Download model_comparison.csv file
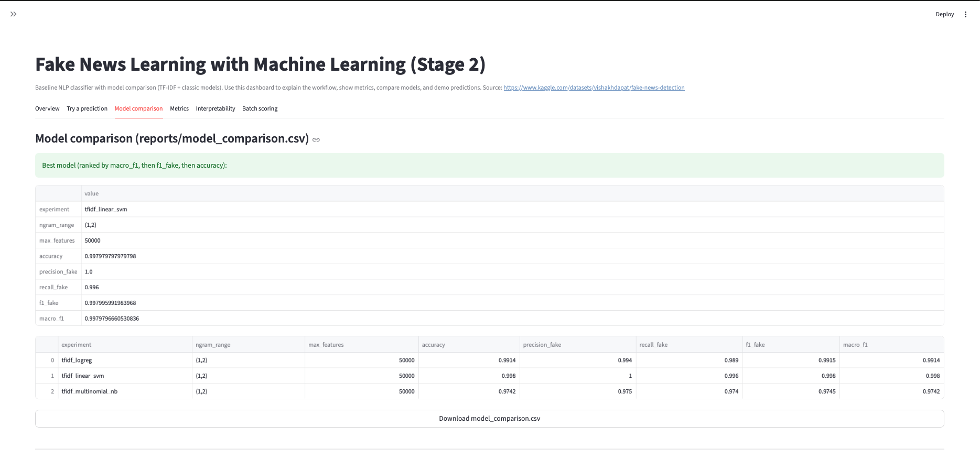 pyautogui.click(x=489, y=419)
